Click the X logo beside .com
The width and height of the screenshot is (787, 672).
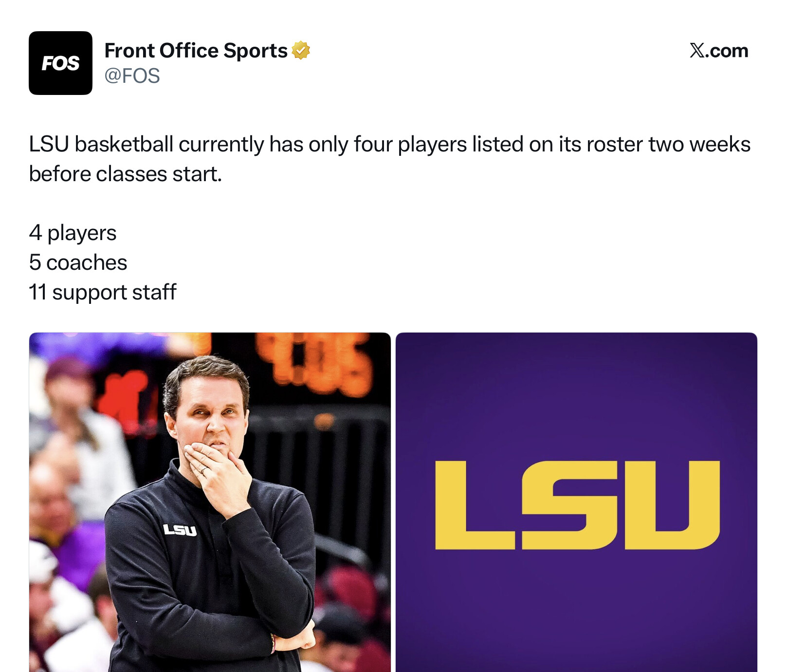(697, 51)
